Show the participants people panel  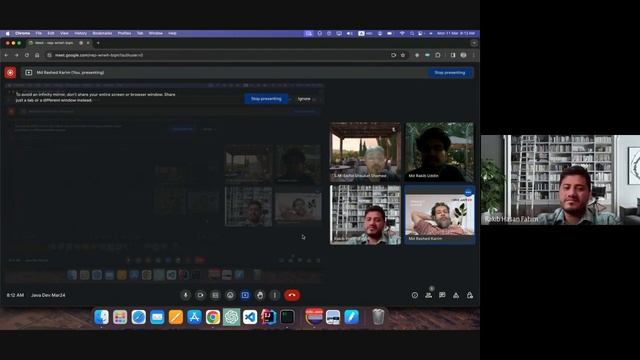pyautogui.click(x=429, y=295)
